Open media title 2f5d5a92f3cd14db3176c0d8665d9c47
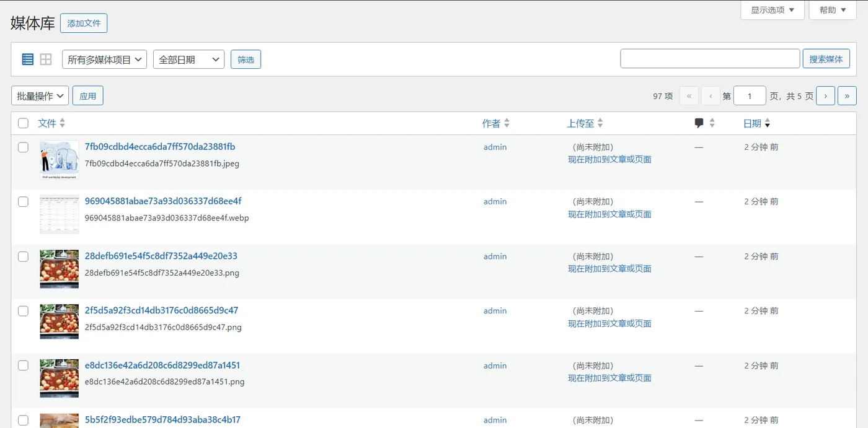The image size is (868, 428). 162,310
